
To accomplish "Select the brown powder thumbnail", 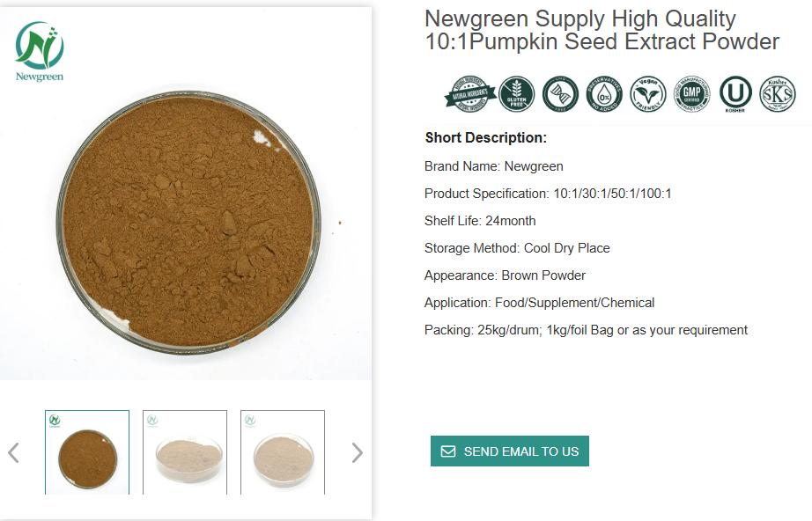I will click(87, 452).
